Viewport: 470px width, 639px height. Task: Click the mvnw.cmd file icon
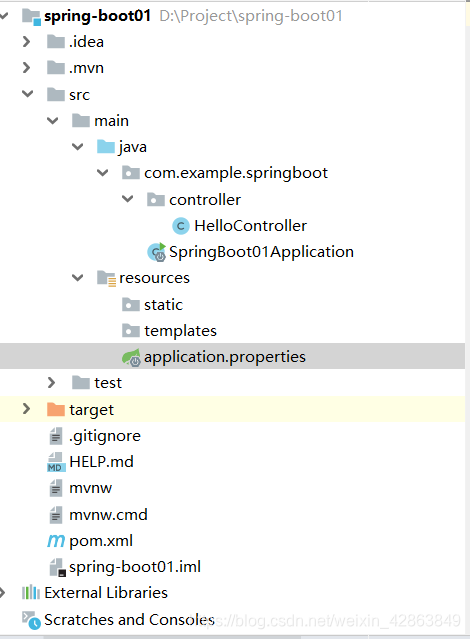(x=56, y=515)
